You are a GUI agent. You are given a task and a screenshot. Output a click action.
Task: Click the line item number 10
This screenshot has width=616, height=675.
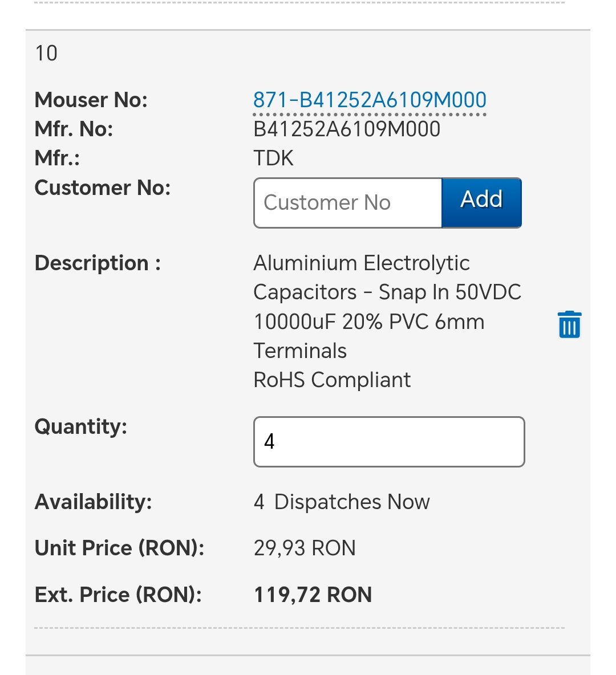(46, 54)
